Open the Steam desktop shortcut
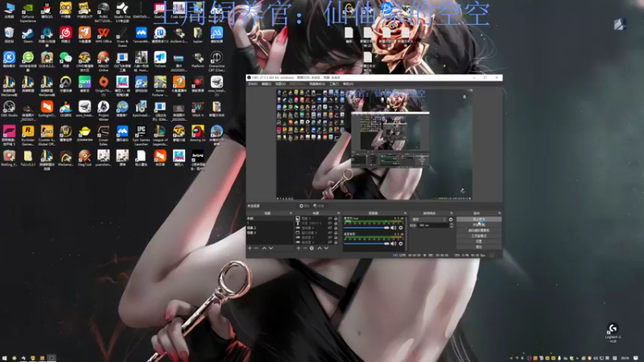 (28, 35)
